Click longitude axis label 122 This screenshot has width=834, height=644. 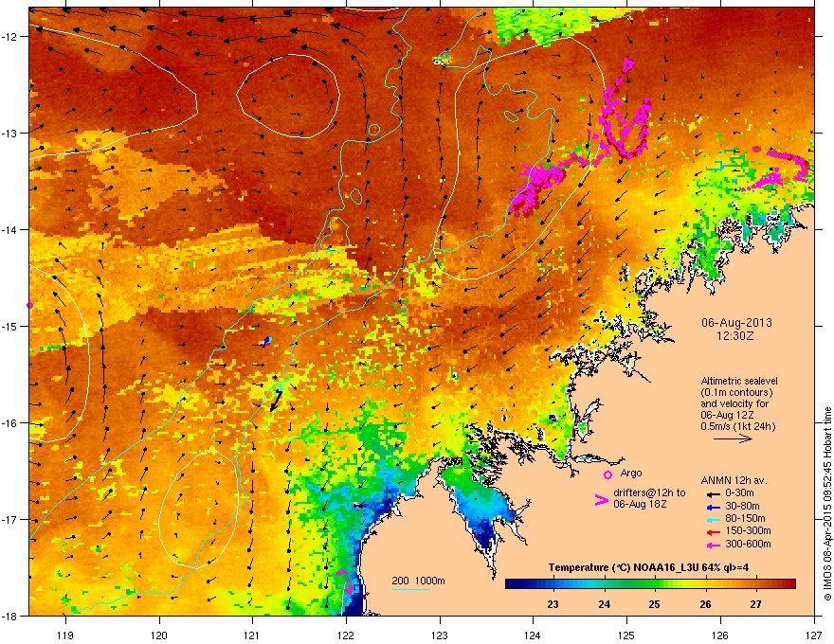pyautogui.click(x=346, y=635)
